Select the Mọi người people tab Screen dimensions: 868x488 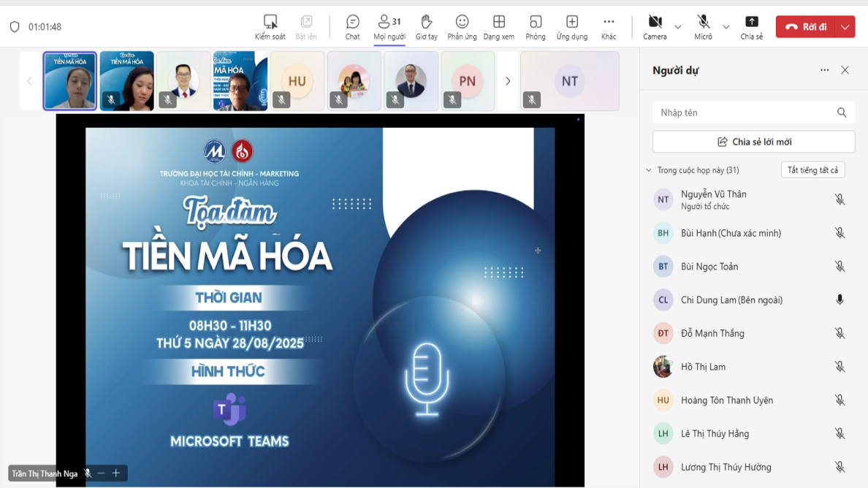(x=389, y=27)
